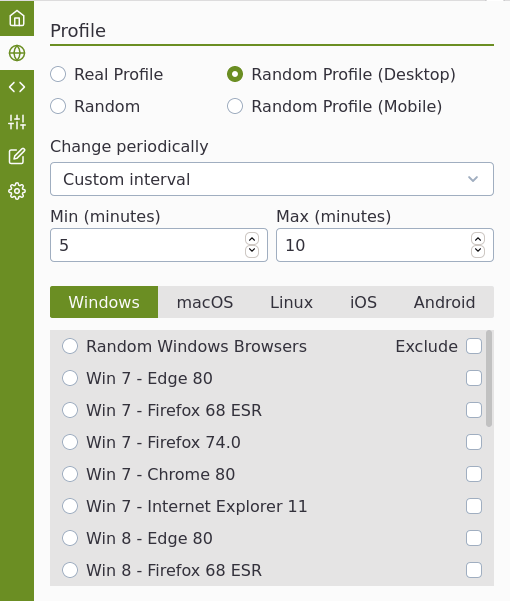Click the browser list vertical scrollbar
The width and height of the screenshot is (510, 601).
(489, 379)
